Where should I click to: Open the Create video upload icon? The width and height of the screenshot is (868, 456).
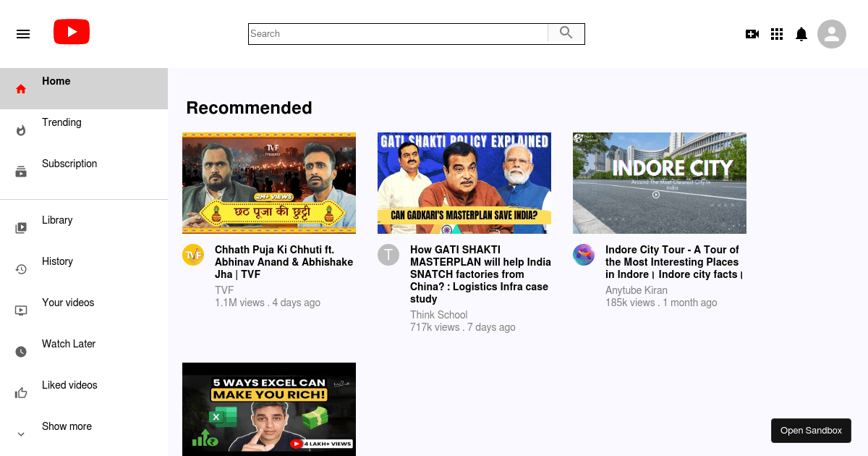(752, 34)
